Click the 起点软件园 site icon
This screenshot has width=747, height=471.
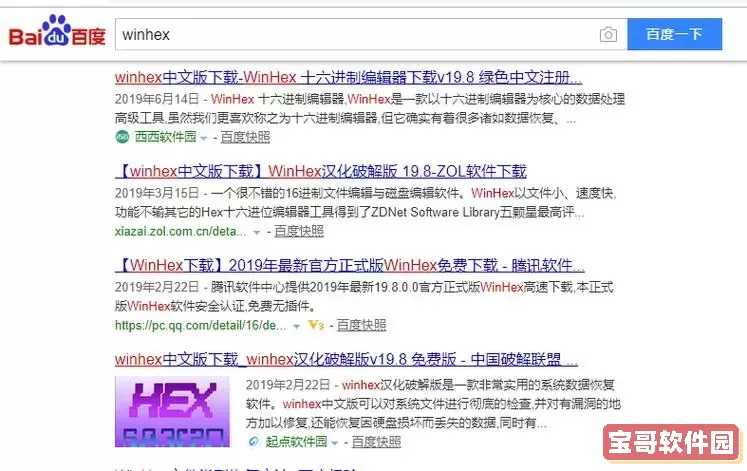pos(253,442)
